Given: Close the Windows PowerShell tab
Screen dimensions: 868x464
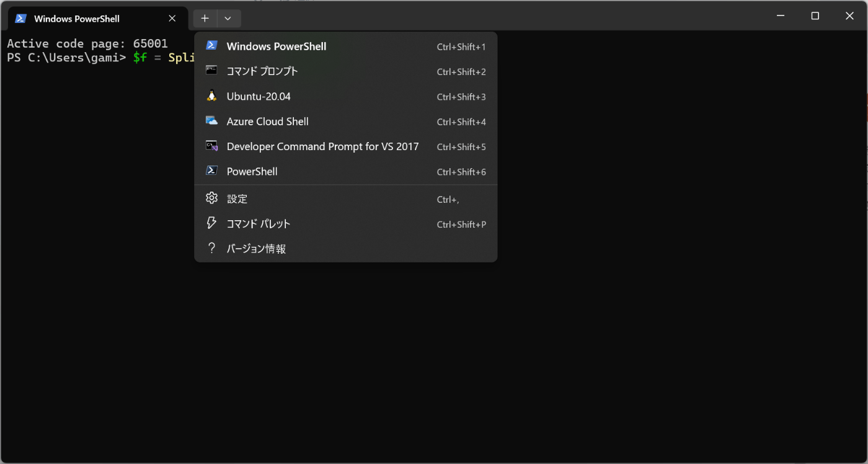Looking at the screenshot, I should tap(172, 19).
